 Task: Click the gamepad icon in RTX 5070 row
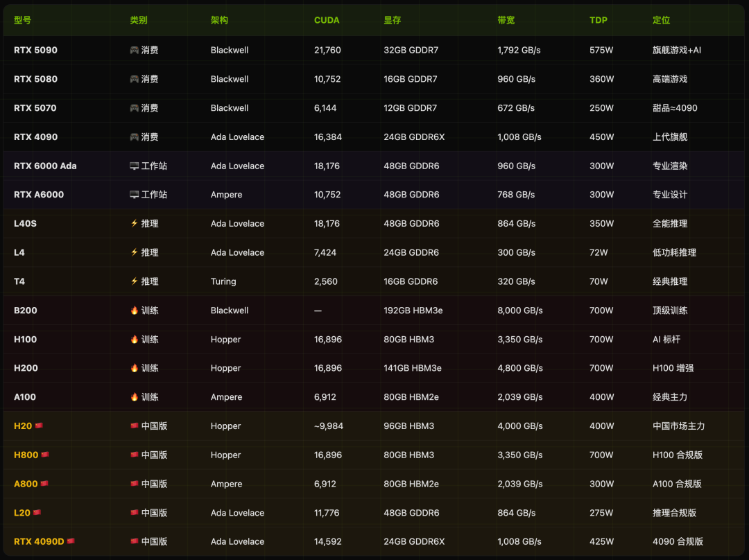(x=135, y=108)
